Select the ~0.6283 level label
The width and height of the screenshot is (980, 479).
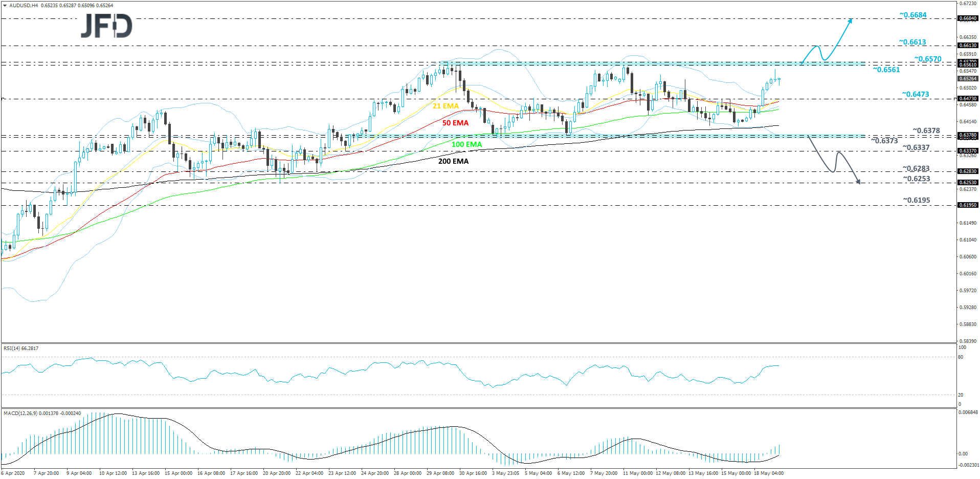coord(916,168)
